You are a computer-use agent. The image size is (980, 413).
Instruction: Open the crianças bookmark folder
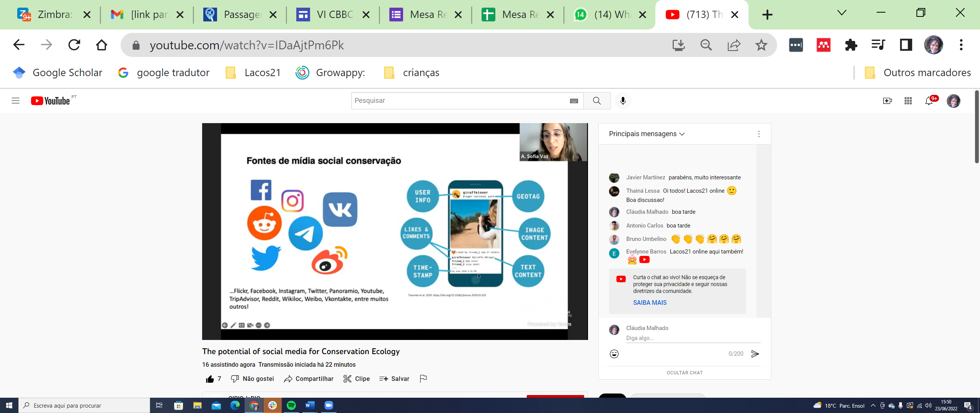click(411, 73)
